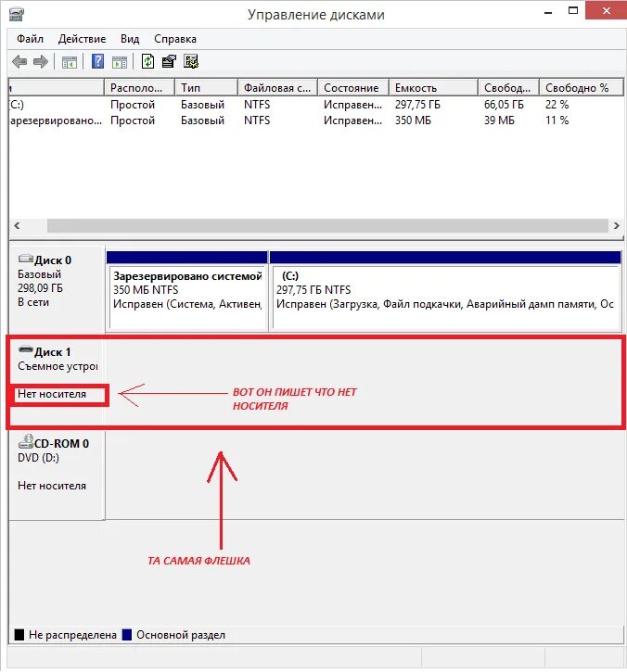The height and width of the screenshot is (672, 627).
Task: Select the CD-ROM 0 drive icon
Action: [x=25, y=441]
